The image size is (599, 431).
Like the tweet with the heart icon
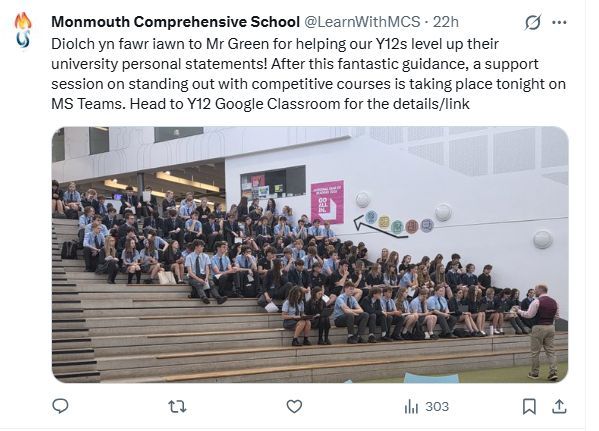coord(294,407)
